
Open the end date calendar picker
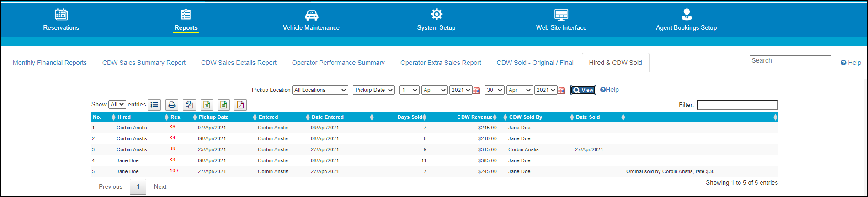point(561,90)
